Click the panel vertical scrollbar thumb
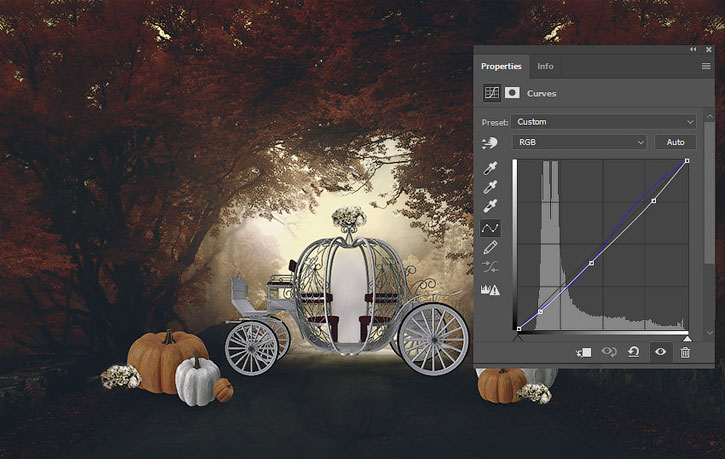This screenshot has width=725, height=459. (x=709, y=193)
